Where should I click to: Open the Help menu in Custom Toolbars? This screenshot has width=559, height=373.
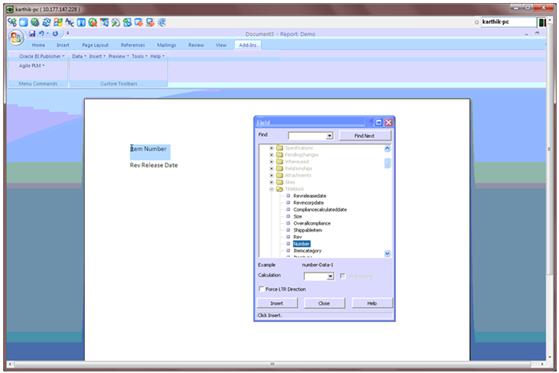157,56
